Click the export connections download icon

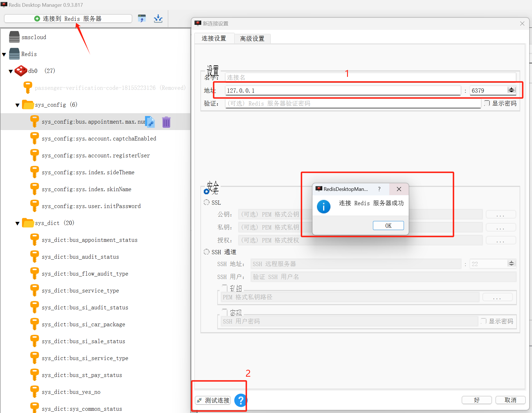click(158, 19)
